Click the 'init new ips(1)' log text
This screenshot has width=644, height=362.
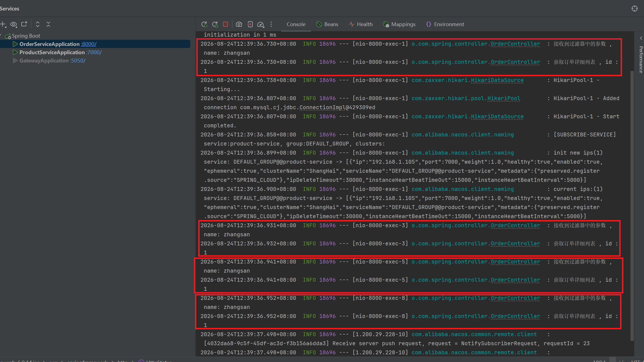[578, 153]
